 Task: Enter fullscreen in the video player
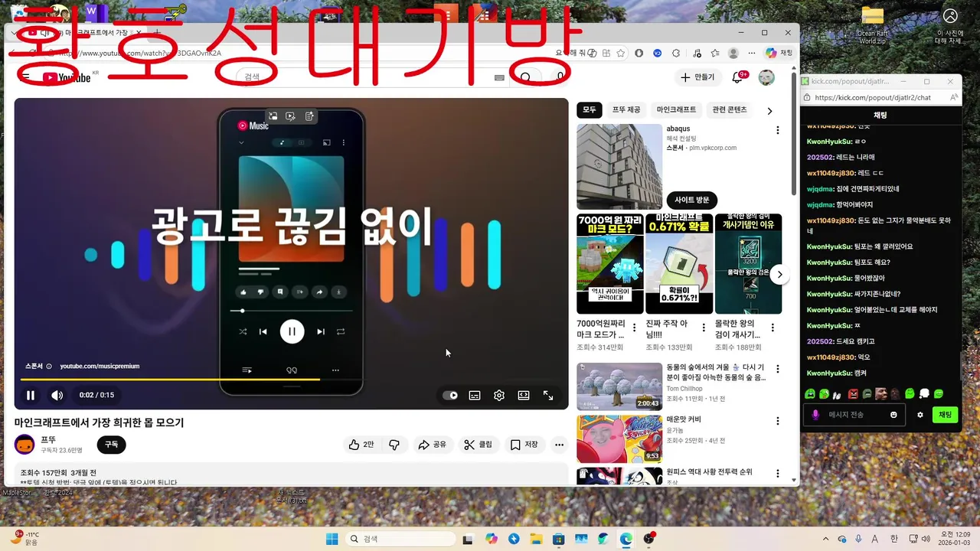click(x=548, y=396)
